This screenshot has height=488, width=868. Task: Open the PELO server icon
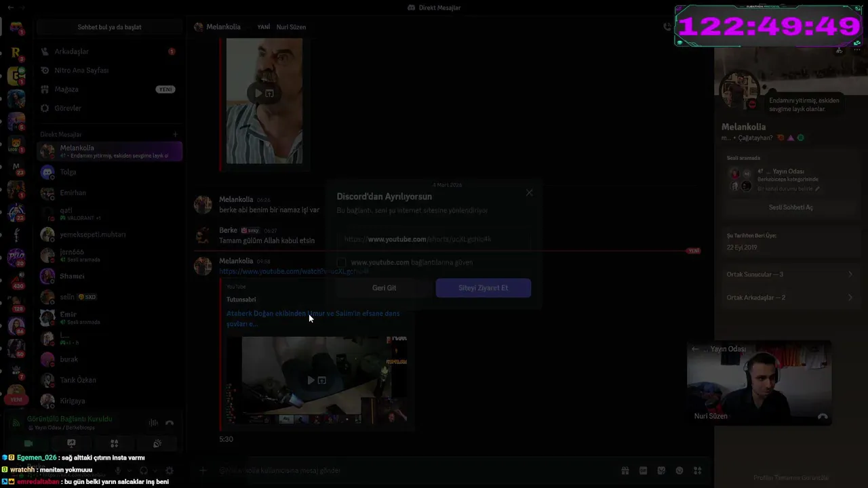(x=16, y=256)
